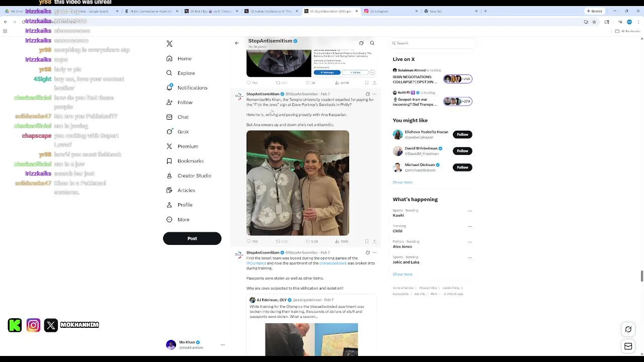Open Premium in the sidebar
644x362 pixels.
(x=182, y=146)
